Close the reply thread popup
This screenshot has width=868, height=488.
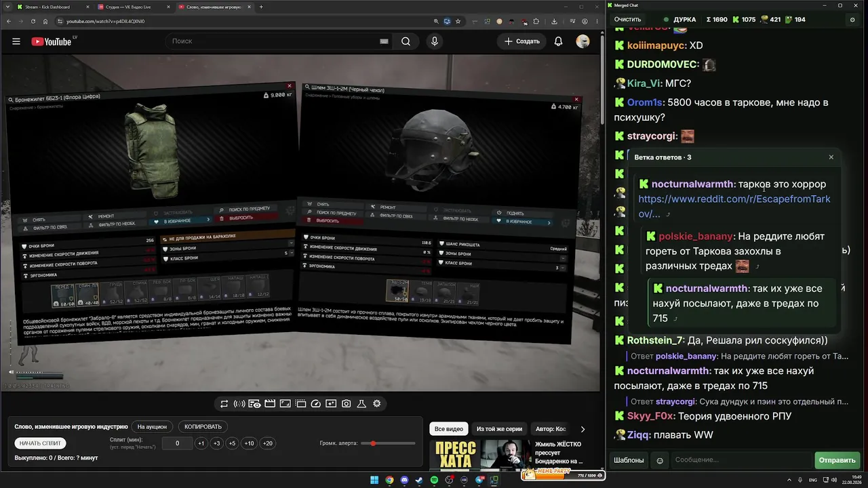[x=831, y=157]
